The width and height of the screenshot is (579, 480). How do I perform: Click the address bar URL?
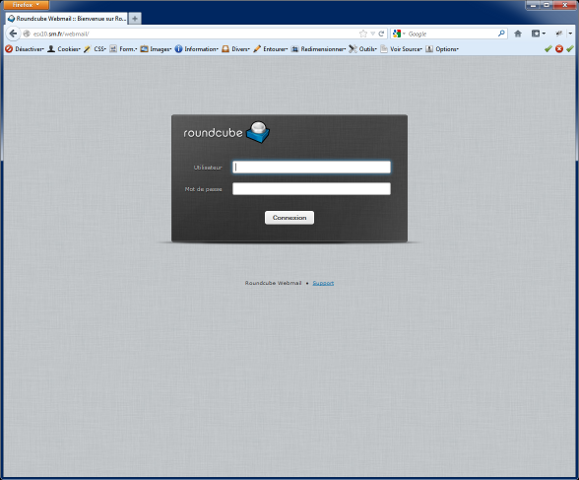[x=61, y=34]
